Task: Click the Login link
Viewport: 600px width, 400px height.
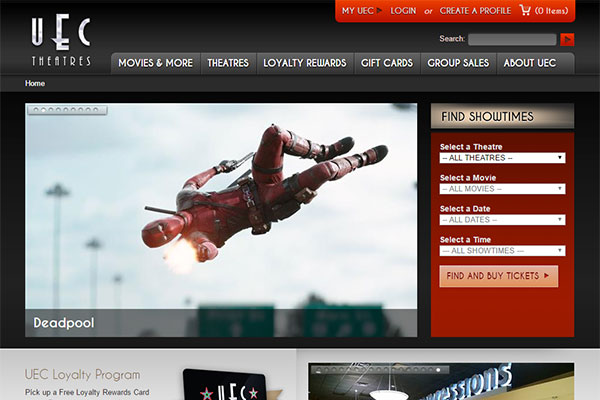Action: coord(403,11)
